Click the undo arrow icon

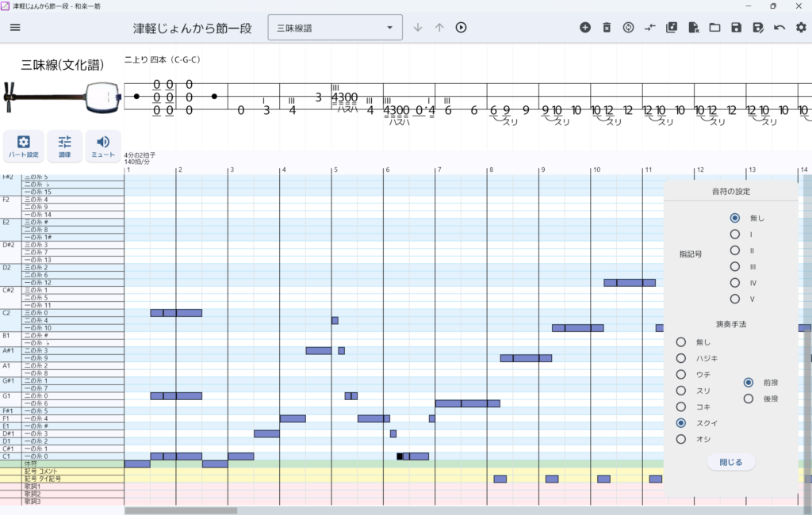point(779,28)
